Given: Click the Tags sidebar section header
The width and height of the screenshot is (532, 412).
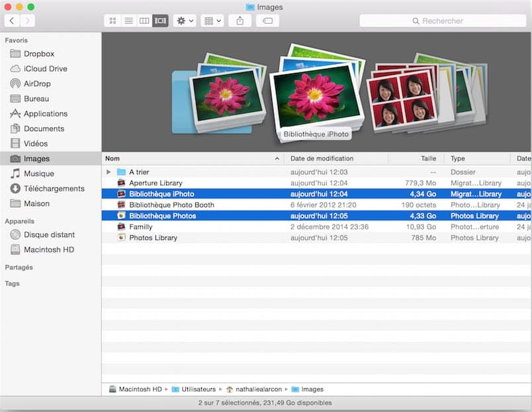Looking at the screenshot, I should tap(12, 283).
